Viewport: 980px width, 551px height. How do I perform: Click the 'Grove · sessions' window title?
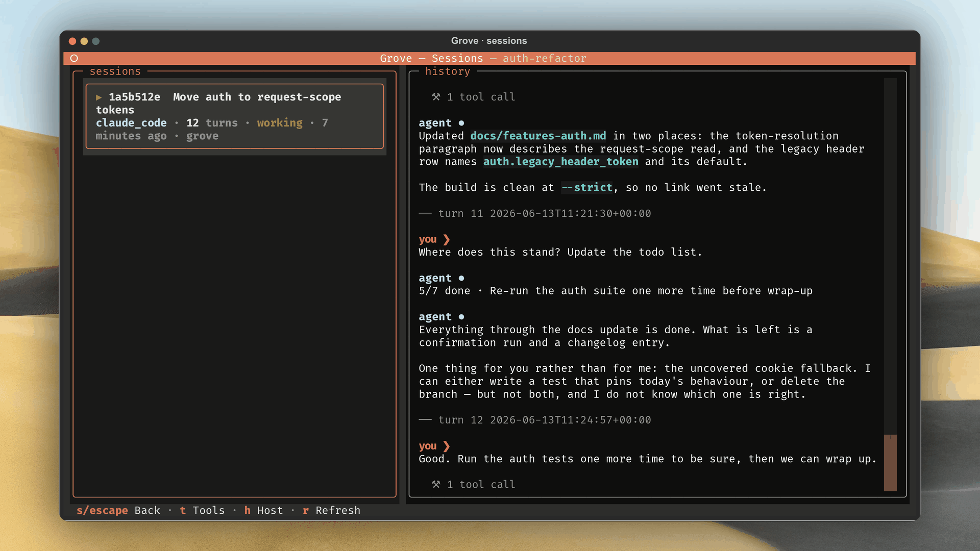pos(489,41)
